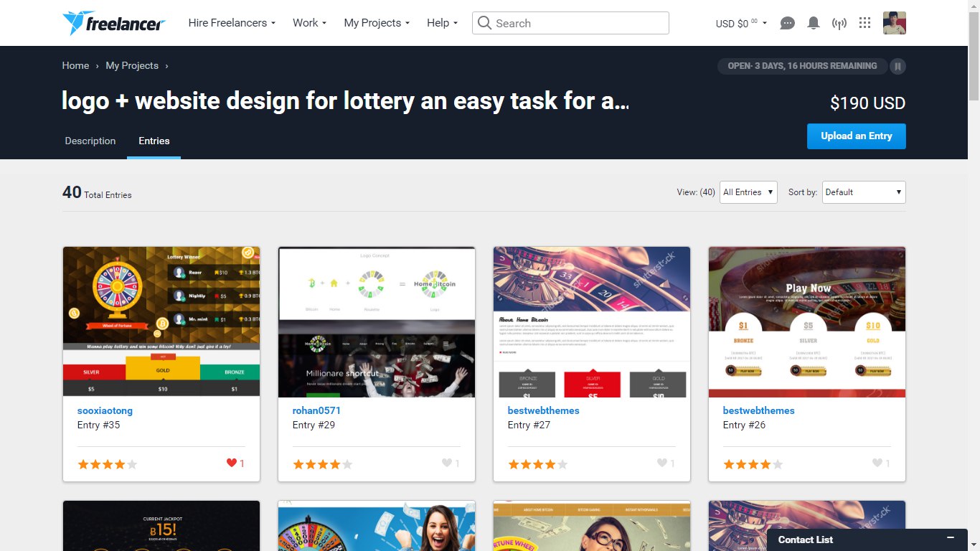Image resolution: width=980 pixels, height=551 pixels.
Task: Click the Upload an Entry button
Action: (857, 136)
